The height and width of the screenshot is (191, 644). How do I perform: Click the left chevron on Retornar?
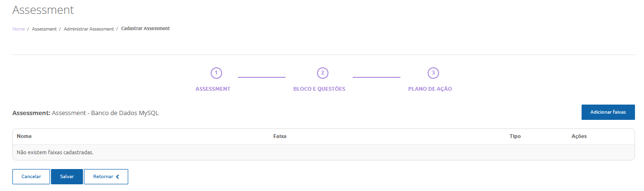[x=117, y=177]
